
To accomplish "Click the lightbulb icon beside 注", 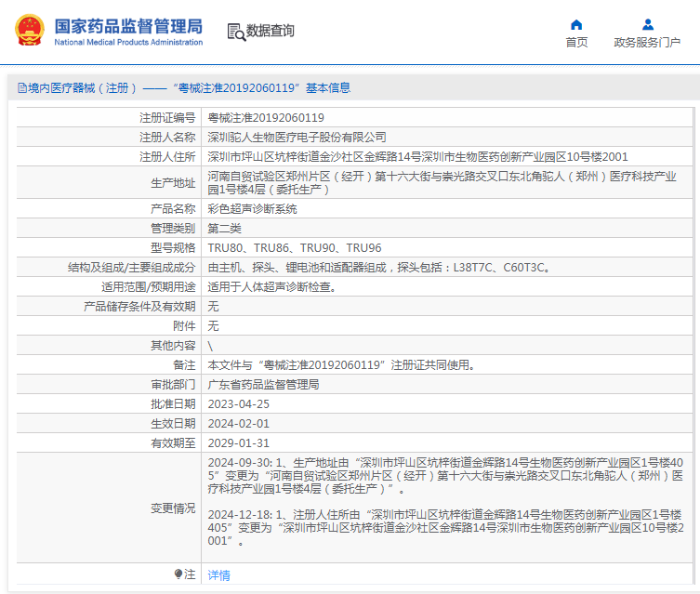I will (178, 574).
